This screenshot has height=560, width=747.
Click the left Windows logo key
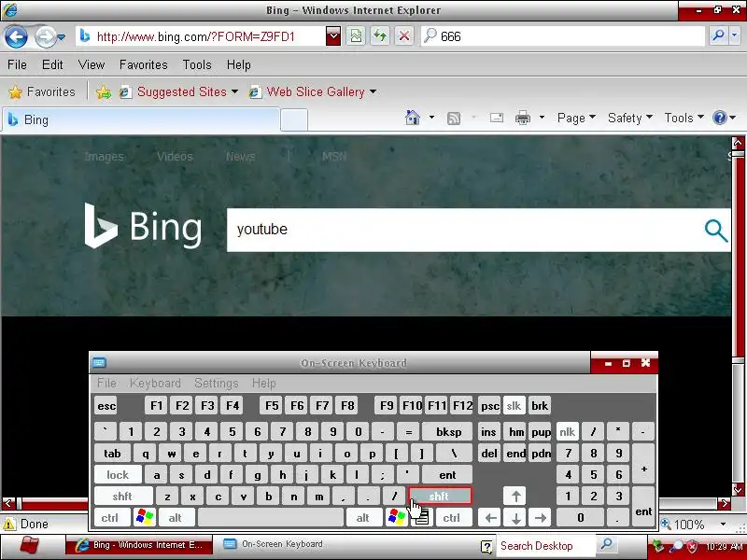tap(145, 518)
